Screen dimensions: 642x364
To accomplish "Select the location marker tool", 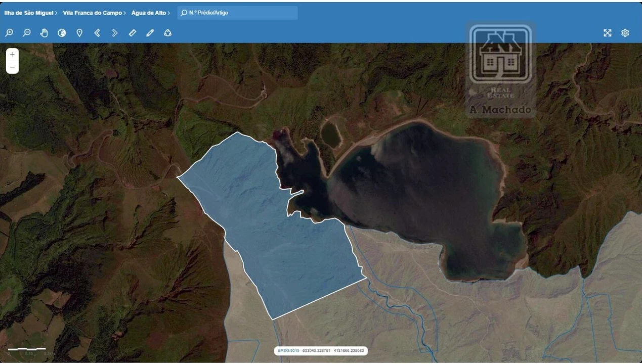I will (x=79, y=32).
